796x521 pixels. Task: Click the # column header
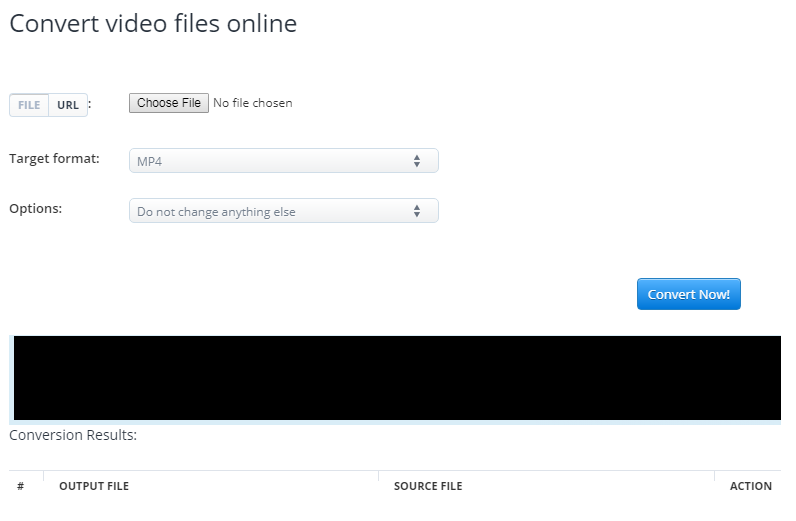coord(20,486)
